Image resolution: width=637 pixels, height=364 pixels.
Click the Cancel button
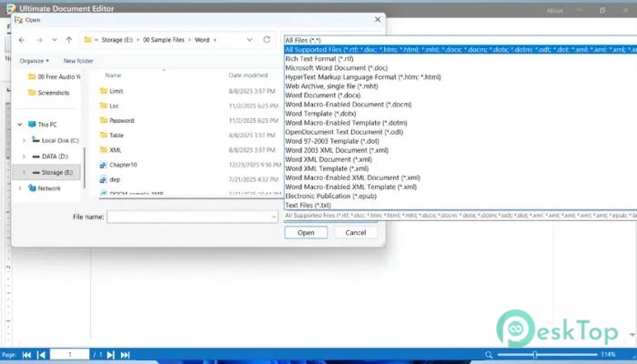356,232
